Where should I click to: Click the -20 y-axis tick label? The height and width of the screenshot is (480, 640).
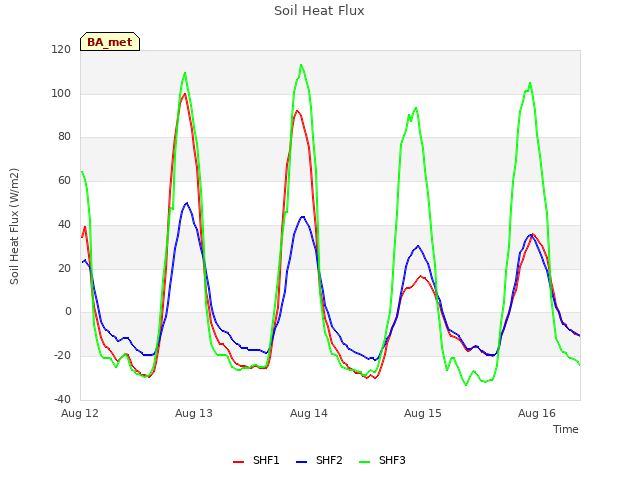coord(62,356)
